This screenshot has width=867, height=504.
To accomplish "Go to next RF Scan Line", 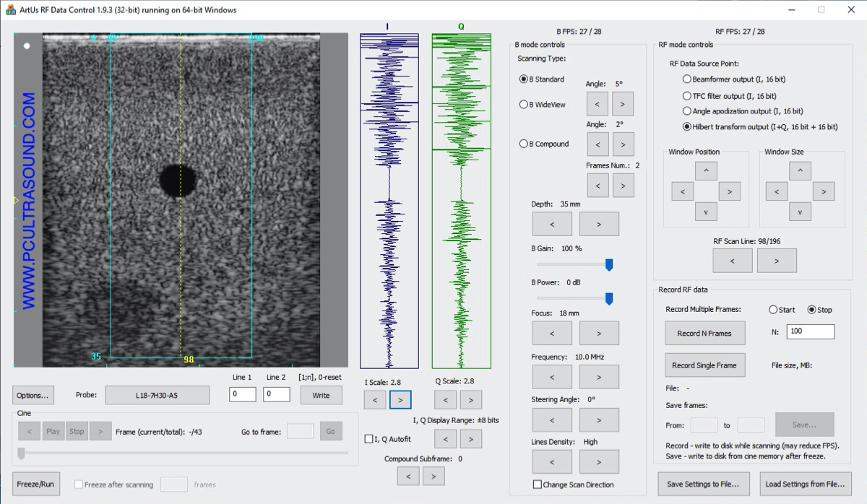I will [777, 261].
